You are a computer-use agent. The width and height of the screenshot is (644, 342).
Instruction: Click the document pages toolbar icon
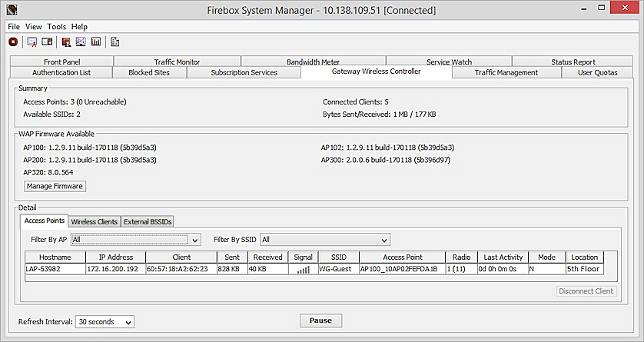click(x=115, y=42)
